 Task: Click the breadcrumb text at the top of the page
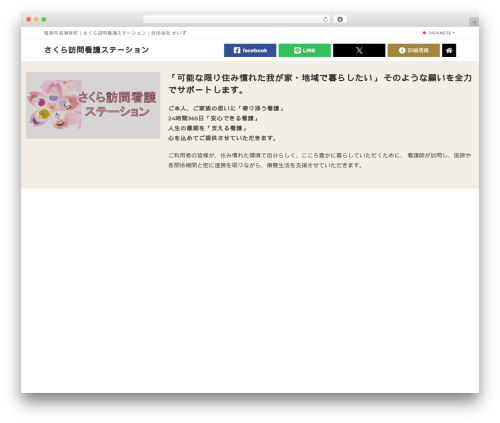[115, 33]
